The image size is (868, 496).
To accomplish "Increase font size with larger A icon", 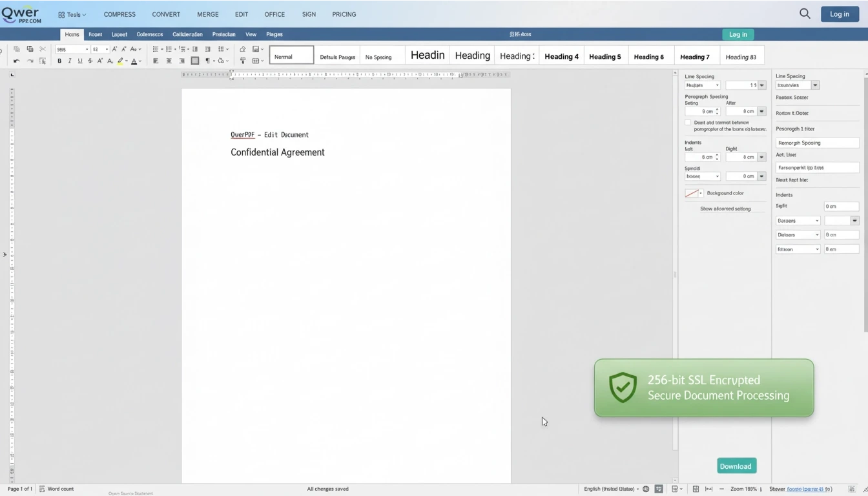I will coord(114,49).
